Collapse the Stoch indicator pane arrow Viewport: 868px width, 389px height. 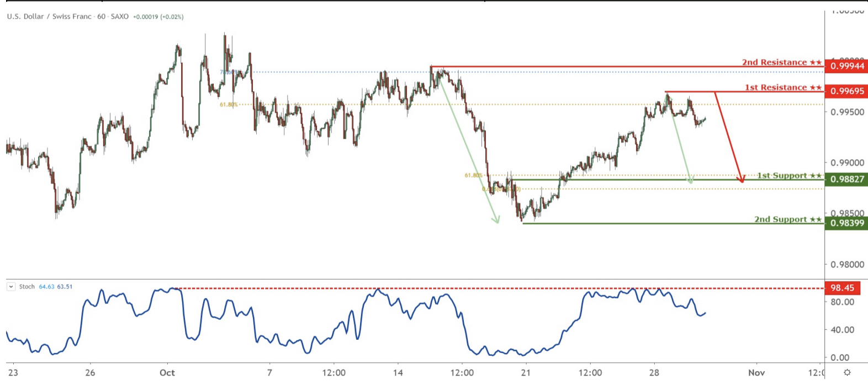[11, 287]
